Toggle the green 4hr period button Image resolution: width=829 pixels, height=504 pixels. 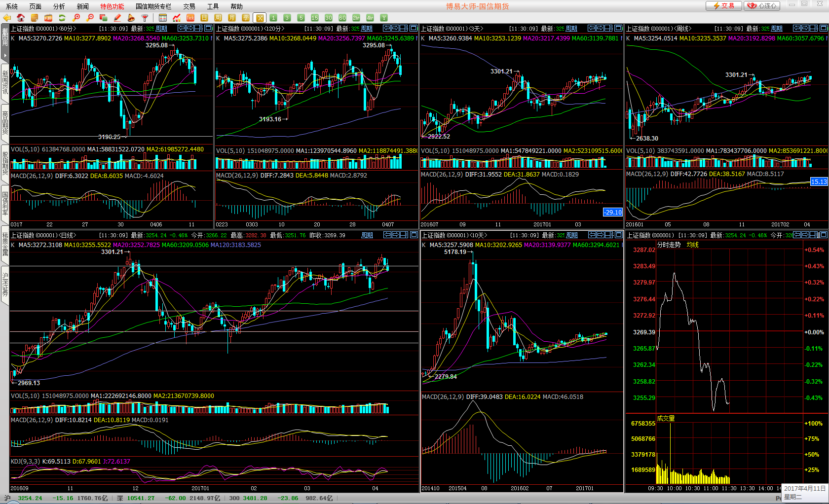[x=370, y=18]
